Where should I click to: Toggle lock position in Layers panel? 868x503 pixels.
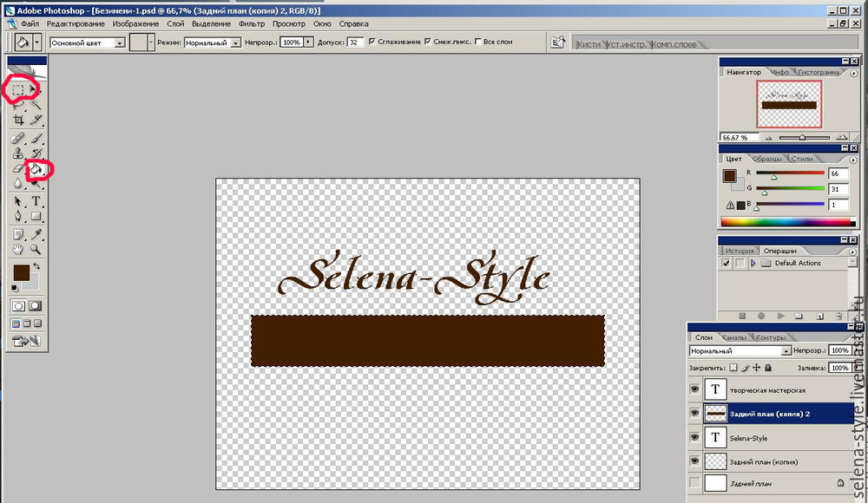point(757,368)
